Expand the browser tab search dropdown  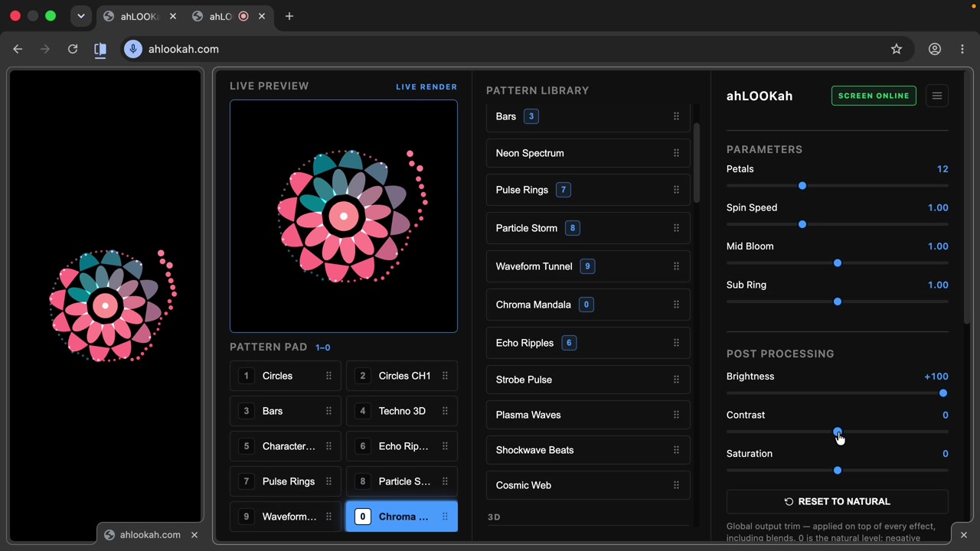80,16
